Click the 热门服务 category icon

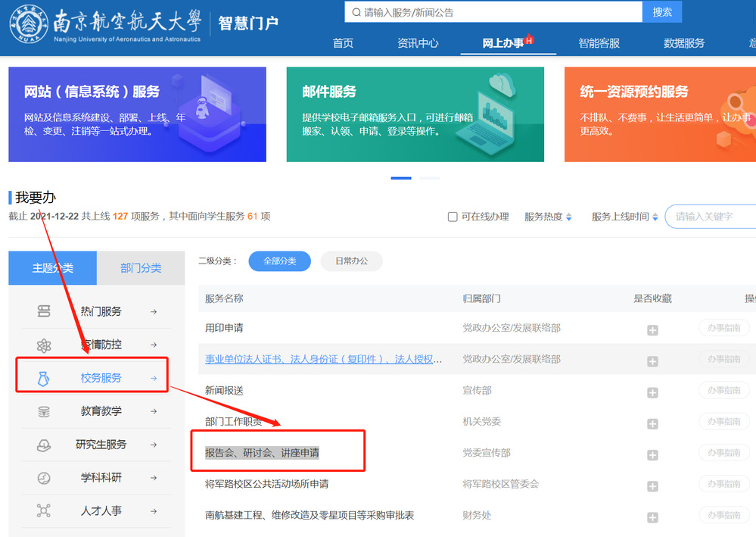(44, 311)
